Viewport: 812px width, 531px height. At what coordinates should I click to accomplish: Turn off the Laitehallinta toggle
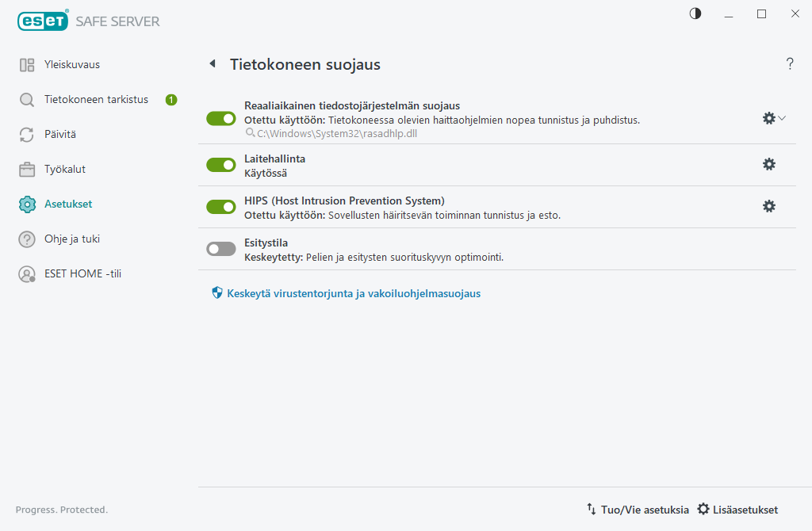[x=220, y=164]
